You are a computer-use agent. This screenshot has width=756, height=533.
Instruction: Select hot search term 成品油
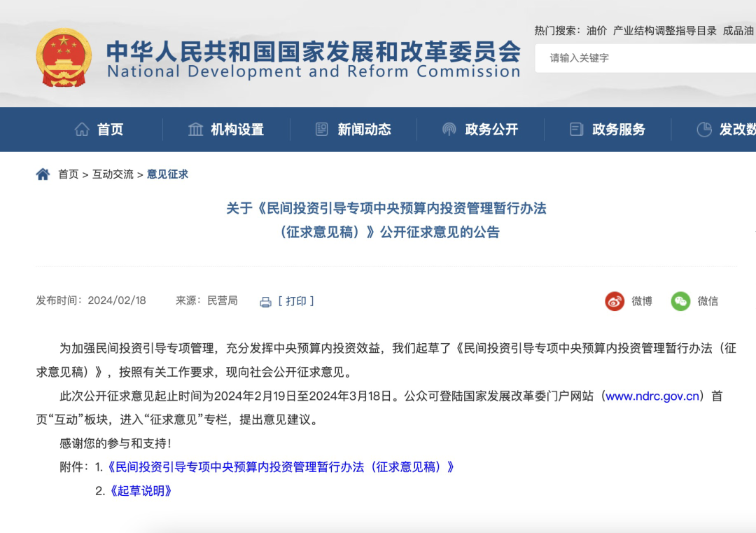pos(738,31)
